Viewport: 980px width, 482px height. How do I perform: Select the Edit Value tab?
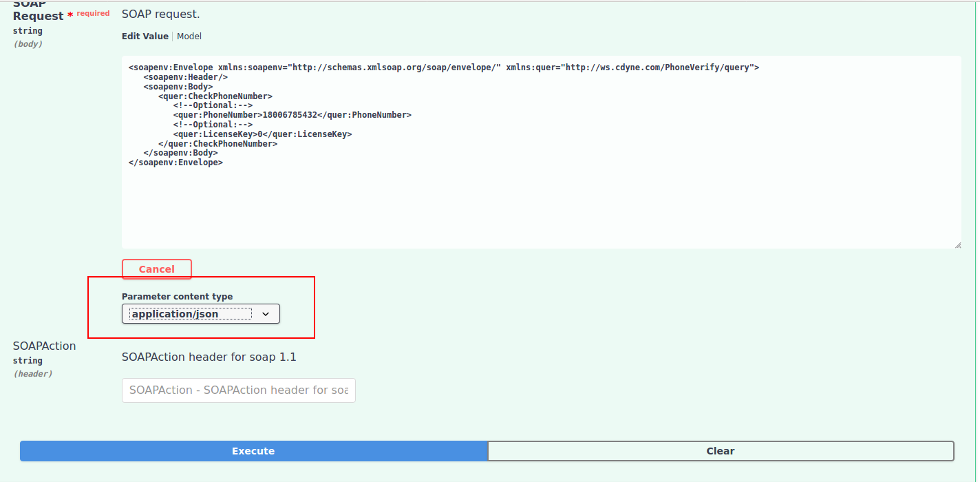pyautogui.click(x=145, y=36)
